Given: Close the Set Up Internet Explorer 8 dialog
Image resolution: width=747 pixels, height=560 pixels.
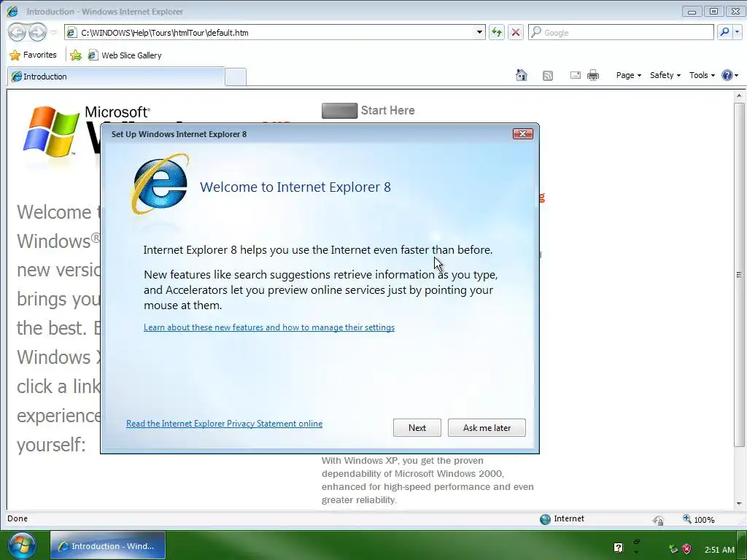Looking at the screenshot, I should point(522,134).
